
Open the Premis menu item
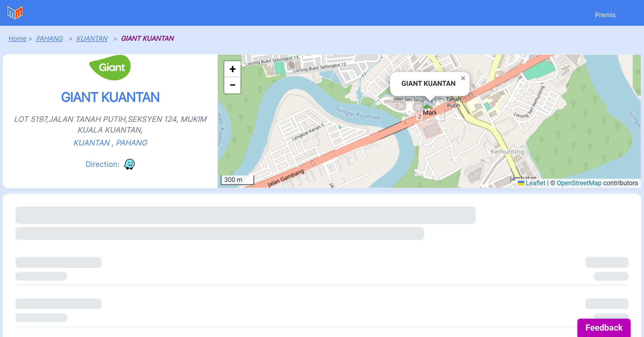tap(605, 15)
